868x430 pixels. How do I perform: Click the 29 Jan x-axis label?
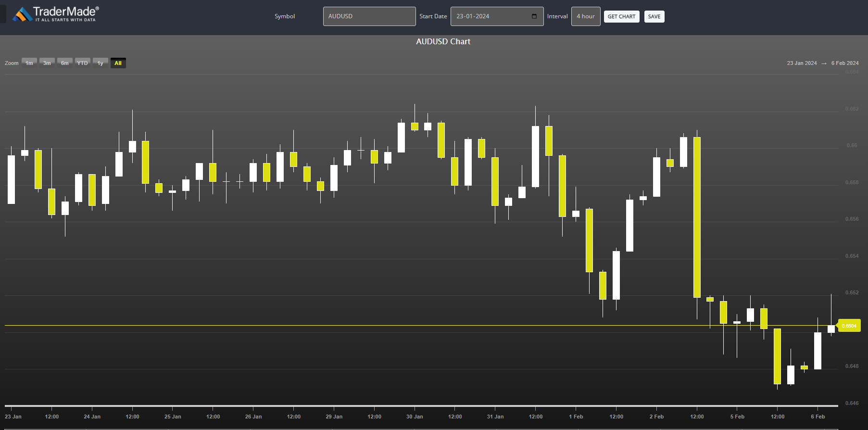point(334,417)
